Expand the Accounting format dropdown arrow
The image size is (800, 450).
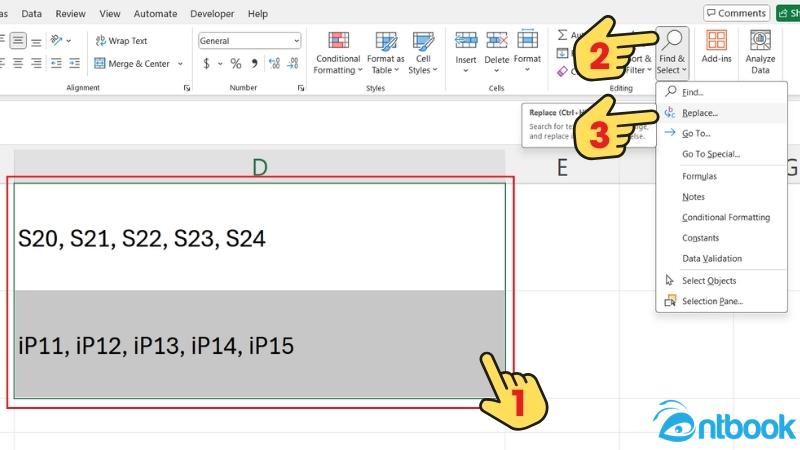pyautogui.click(x=220, y=64)
